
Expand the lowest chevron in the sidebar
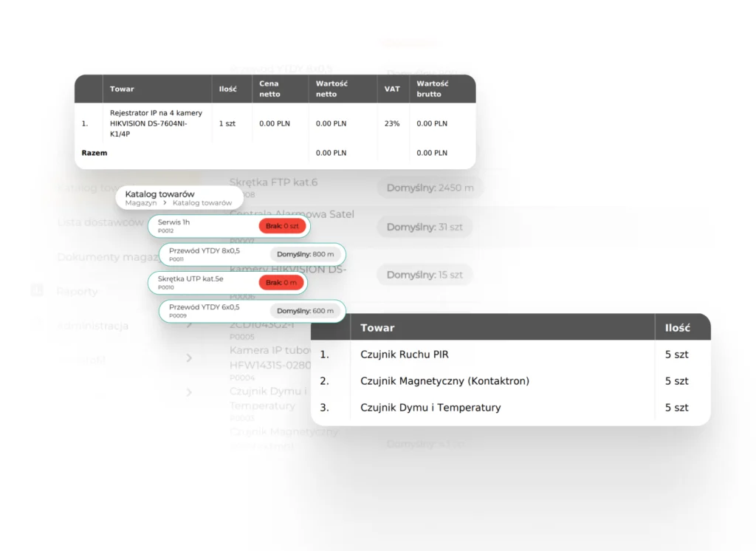coord(189,392)
